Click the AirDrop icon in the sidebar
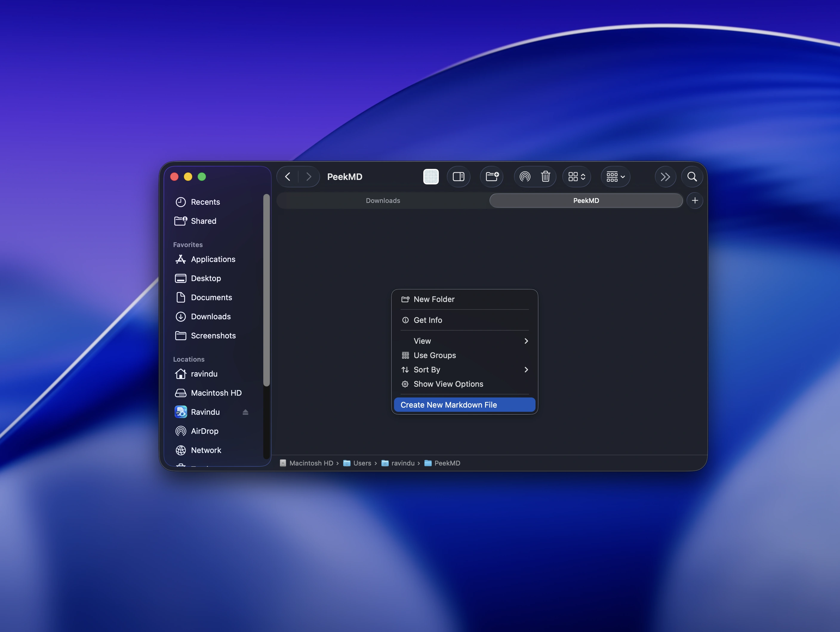This screenshot has height=632, width=840. (180, 431)
